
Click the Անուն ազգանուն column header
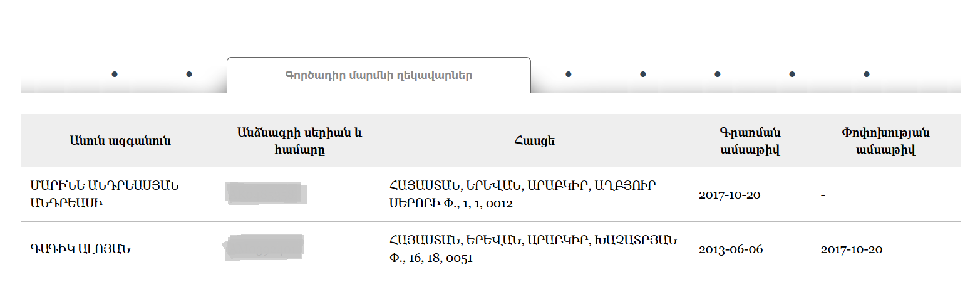click(x=120, y=141)
